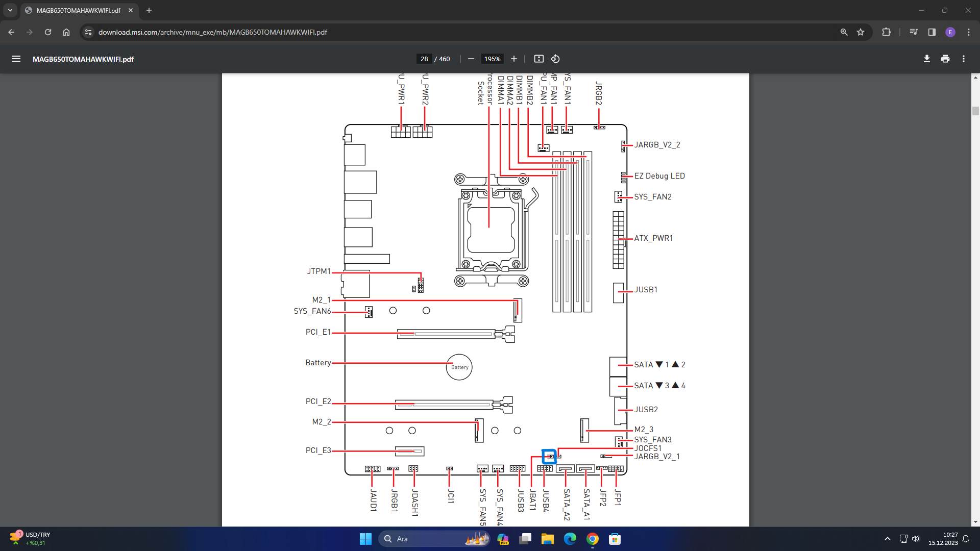980x551 pixels.
Task: Click the SYS_FAN6 label
Action: [312, 311]
